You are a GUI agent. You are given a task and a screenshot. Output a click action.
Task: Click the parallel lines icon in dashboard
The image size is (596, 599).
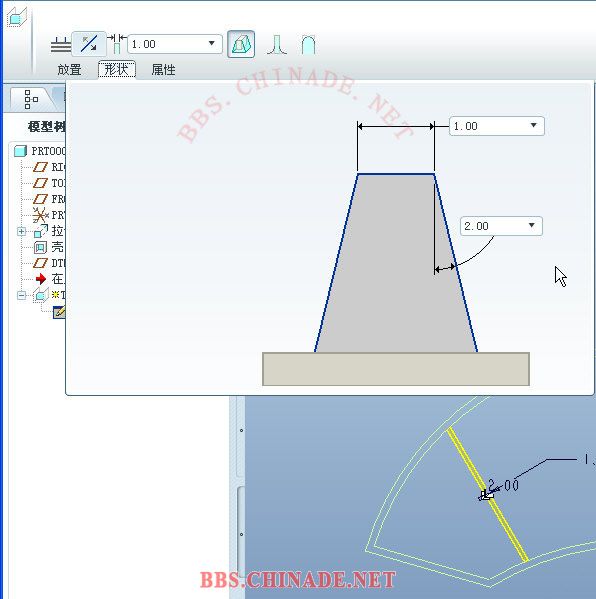pyautogui.click(x=61, y=45)
